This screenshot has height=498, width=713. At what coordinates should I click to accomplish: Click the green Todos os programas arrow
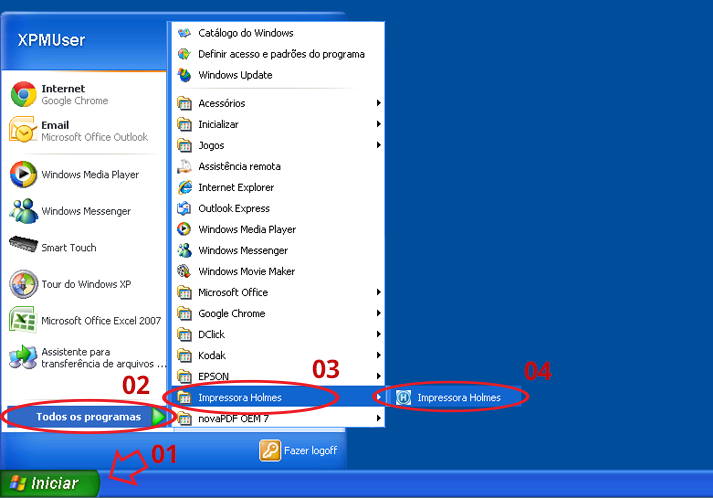tap(159, 417)
